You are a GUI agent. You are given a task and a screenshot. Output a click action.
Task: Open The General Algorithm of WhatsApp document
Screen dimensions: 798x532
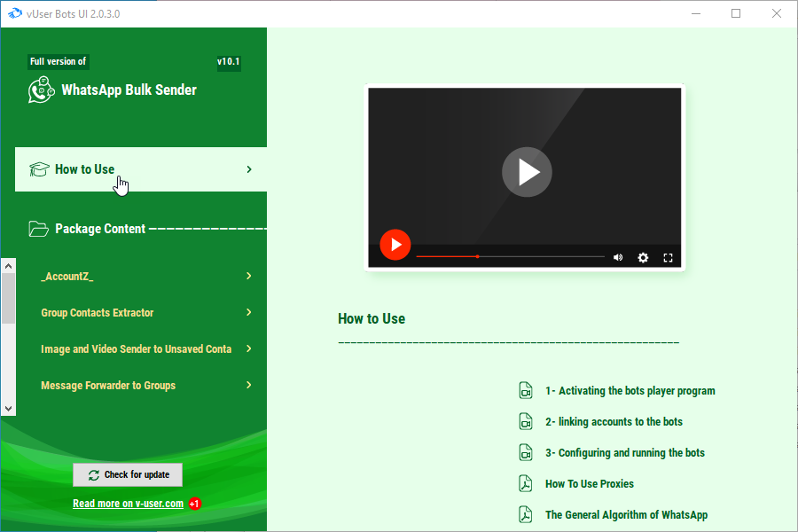(x=627, y=515)
